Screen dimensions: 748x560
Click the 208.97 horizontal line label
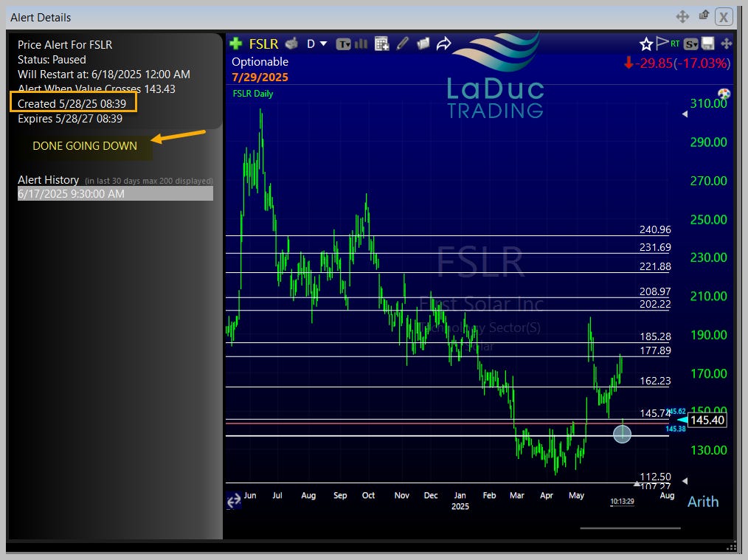click(655, 291)
